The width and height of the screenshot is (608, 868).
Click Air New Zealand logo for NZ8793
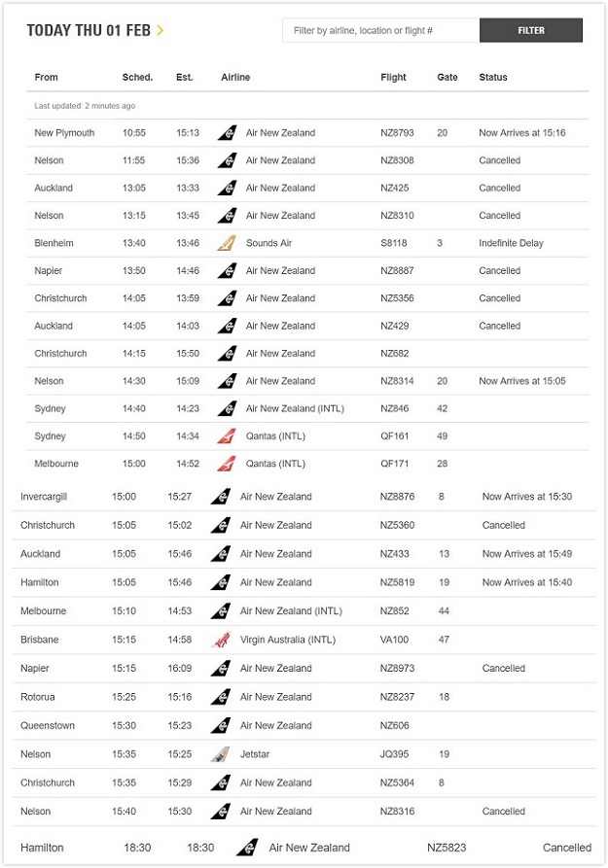click(227, 133)
